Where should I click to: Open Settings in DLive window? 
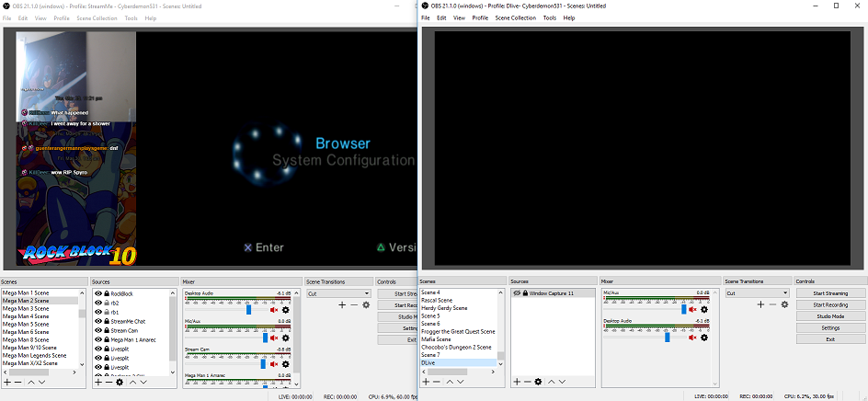click(830, 328)
